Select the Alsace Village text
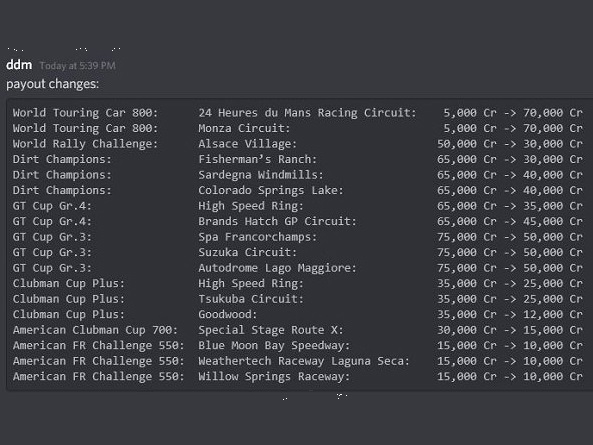This screenshot has height=445, width=593. click(248, 144)
